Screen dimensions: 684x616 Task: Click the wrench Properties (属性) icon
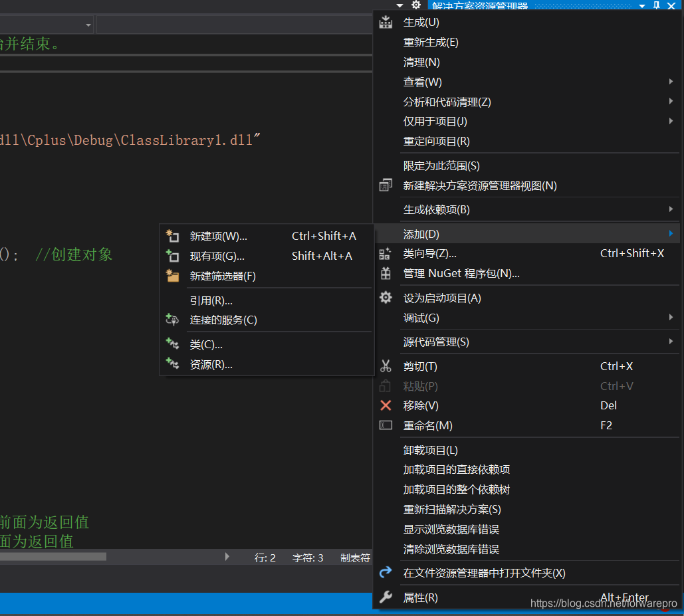(x=386, y=597)
